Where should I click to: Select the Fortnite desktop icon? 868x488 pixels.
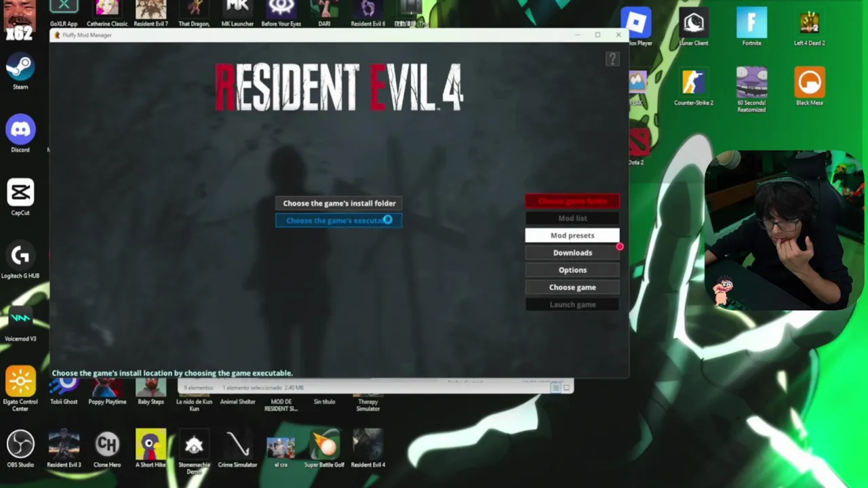pos(751,28)
